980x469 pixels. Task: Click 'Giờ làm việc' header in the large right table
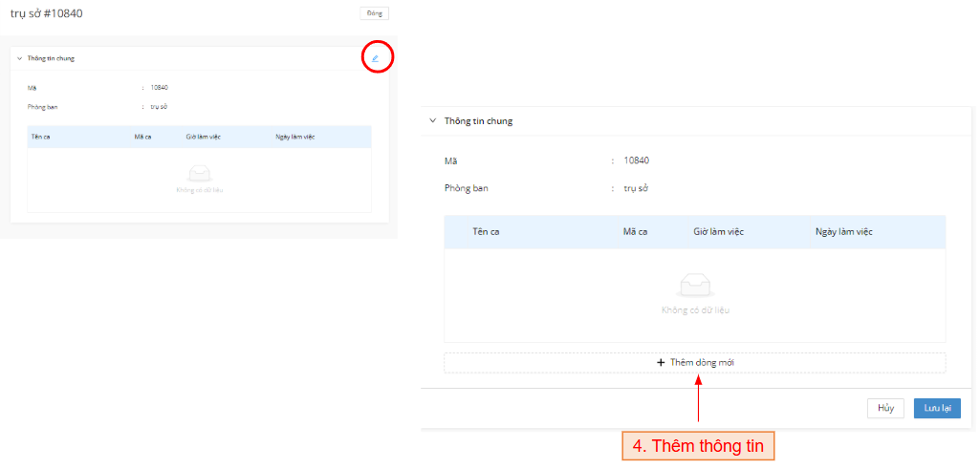(x=718, y=232)
